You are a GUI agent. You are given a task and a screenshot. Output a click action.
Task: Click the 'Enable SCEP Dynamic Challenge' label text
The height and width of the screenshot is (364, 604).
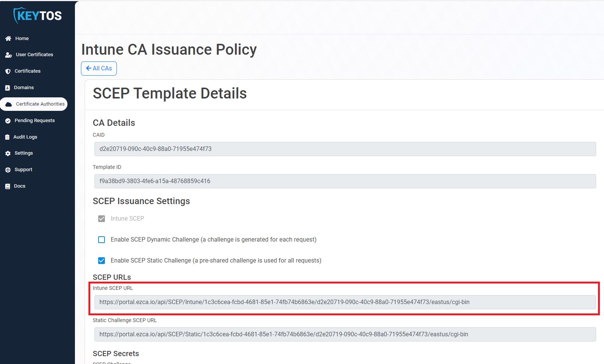point(214,240)
